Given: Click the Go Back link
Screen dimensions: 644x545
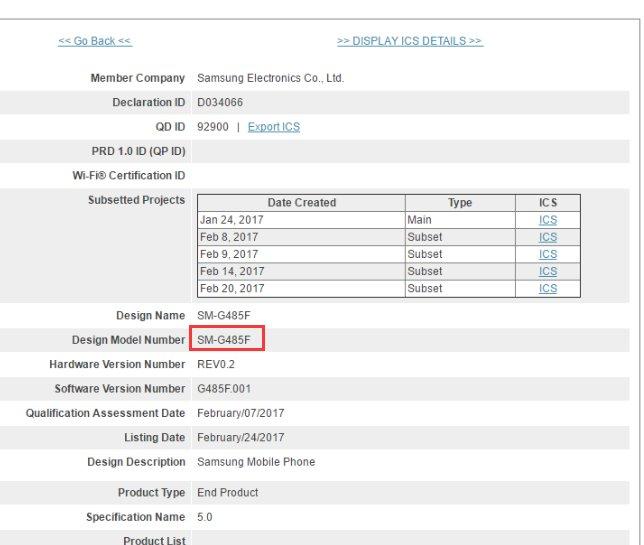Looking at the screenshot, I should tap(95, 41).
